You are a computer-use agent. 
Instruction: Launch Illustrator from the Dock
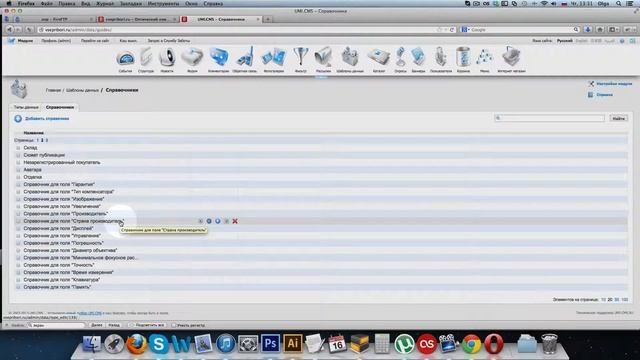(292, 344)
